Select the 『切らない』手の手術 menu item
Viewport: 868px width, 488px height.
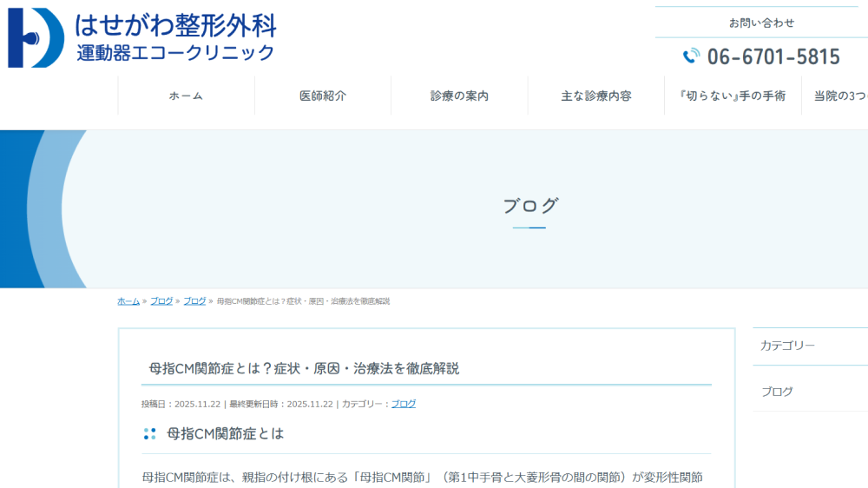click(x=732, y=96)
